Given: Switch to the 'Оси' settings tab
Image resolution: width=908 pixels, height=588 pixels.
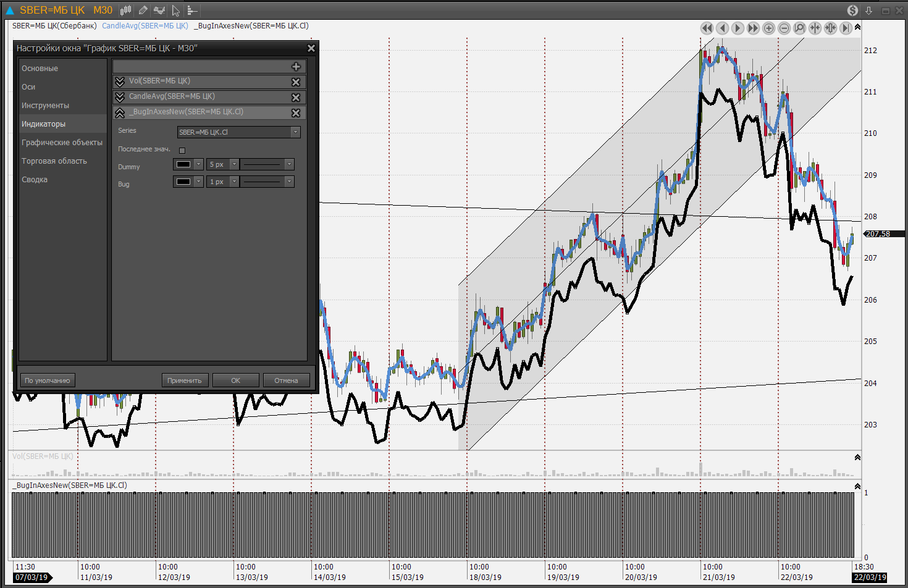Looking at the screenshot, I should pos(28,87).
